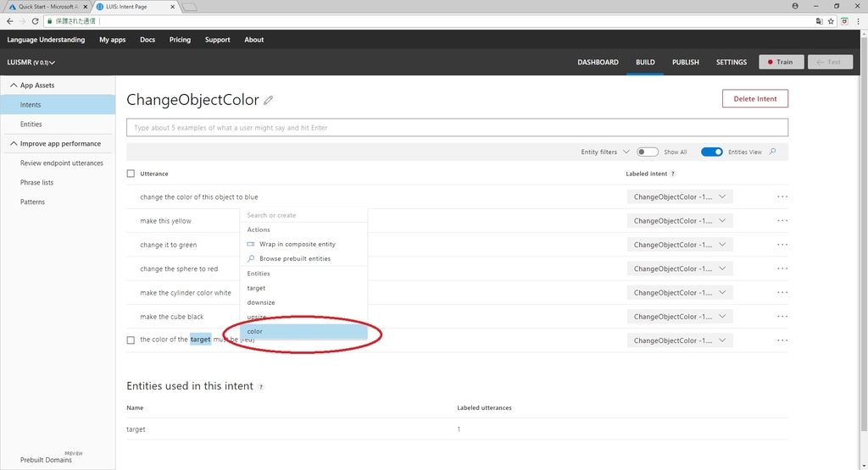Select Review endpoint utterances in sidebar
The height and width of the screenshot is (470, 868).
click(x=61, y=163)
